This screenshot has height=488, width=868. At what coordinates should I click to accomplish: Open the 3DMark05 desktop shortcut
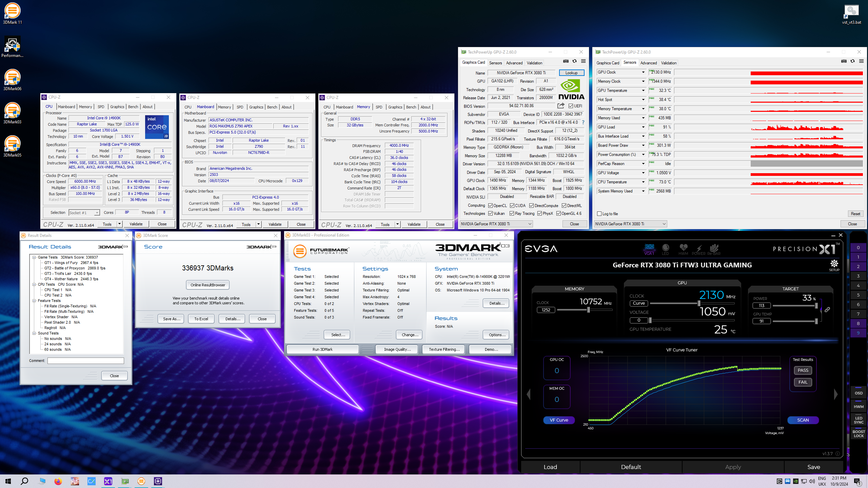click(x=13, y=146)
